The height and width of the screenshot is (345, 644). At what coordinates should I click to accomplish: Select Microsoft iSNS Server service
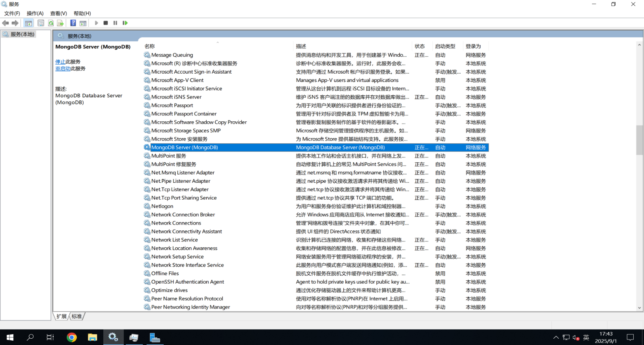click(316, 97)
